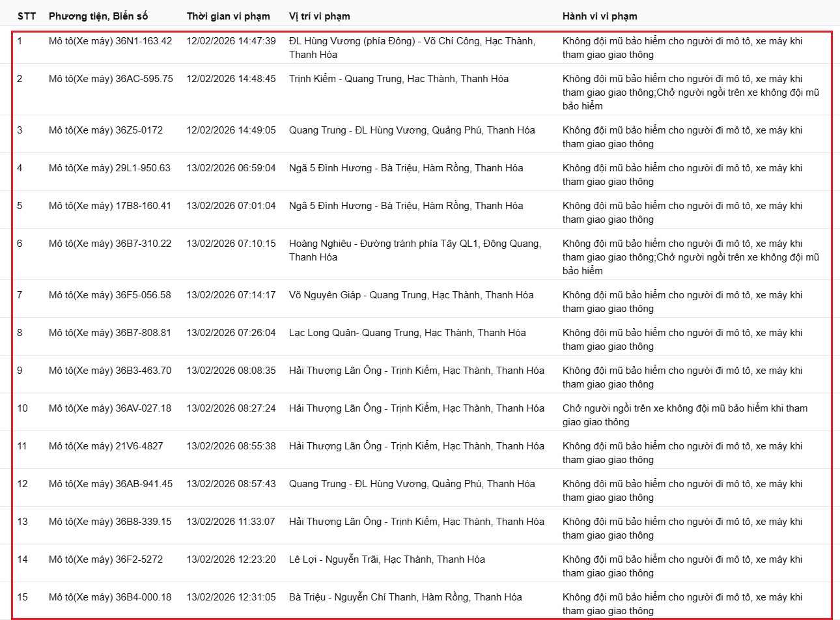840x620 pixels.
Task: Click the 'Thời gian vi phạm' column header
Action: 228,16
